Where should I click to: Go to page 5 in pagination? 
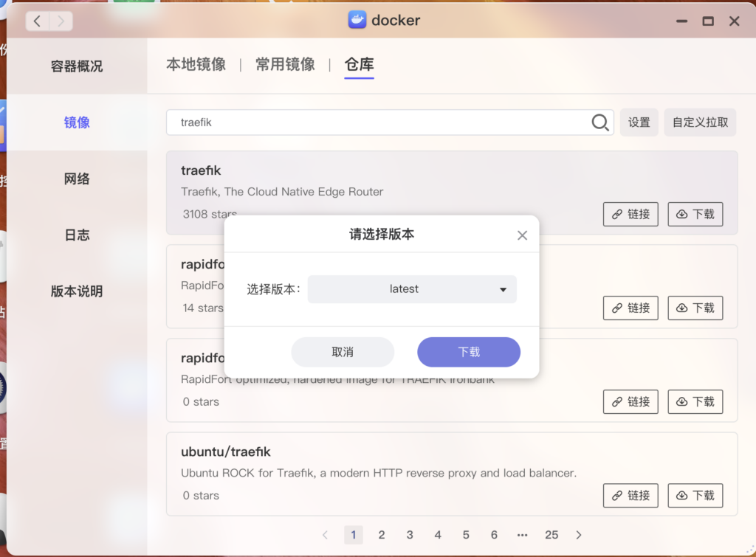coord(466,535)
